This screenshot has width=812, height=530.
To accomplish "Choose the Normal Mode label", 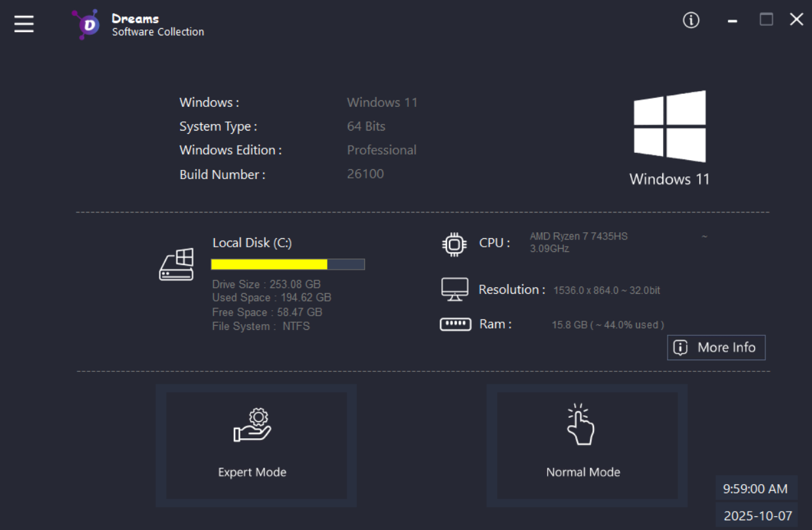I will (x=583, y=472).
